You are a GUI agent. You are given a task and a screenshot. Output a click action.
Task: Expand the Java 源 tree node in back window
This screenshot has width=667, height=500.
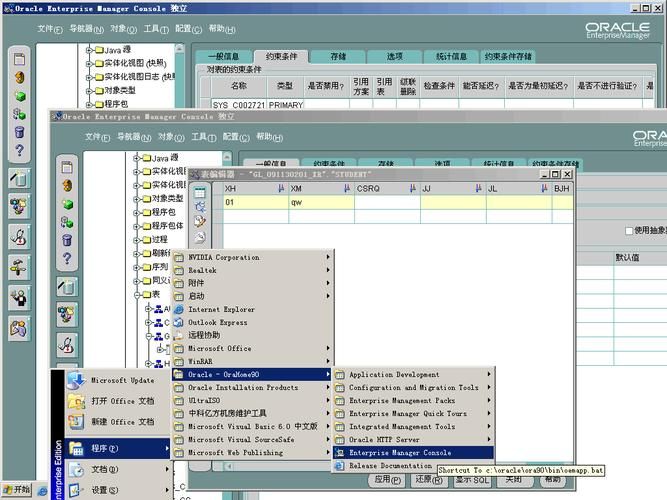(x=89, y=50)
